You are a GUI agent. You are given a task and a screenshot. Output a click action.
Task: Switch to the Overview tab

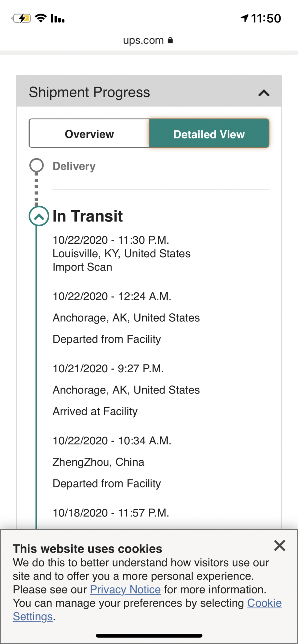89,134
